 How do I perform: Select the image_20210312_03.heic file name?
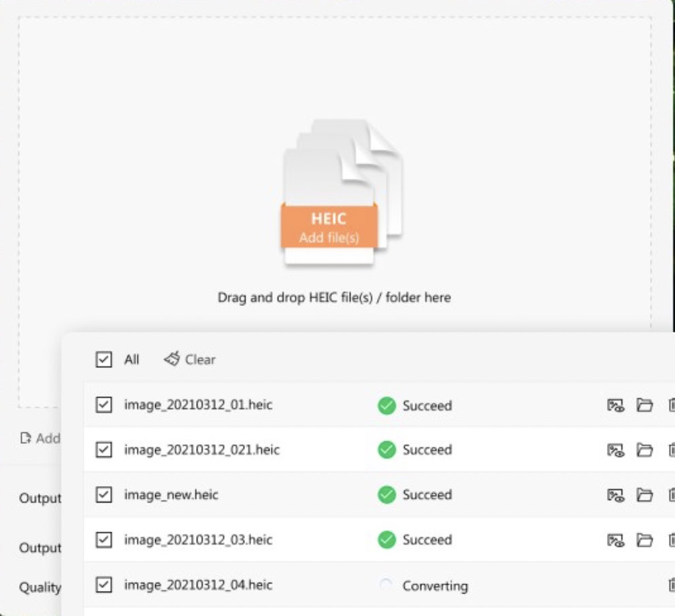(x=198, y=540)
